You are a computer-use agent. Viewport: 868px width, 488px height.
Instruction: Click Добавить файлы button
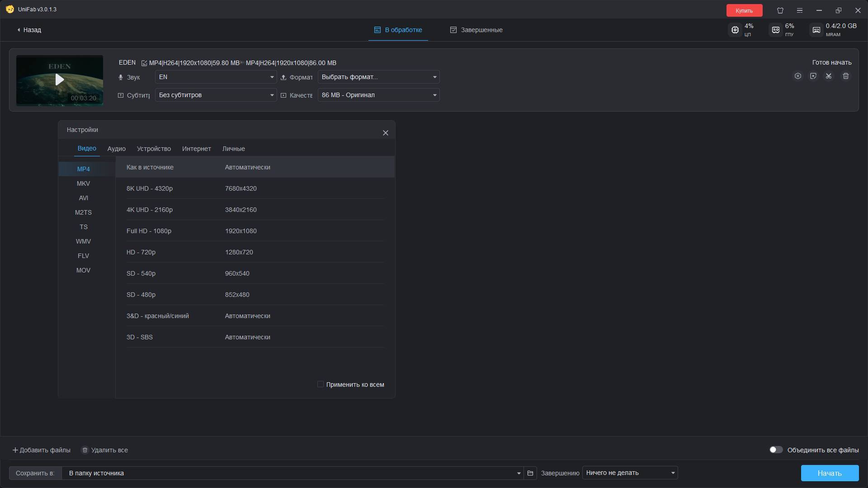[41, 450]
